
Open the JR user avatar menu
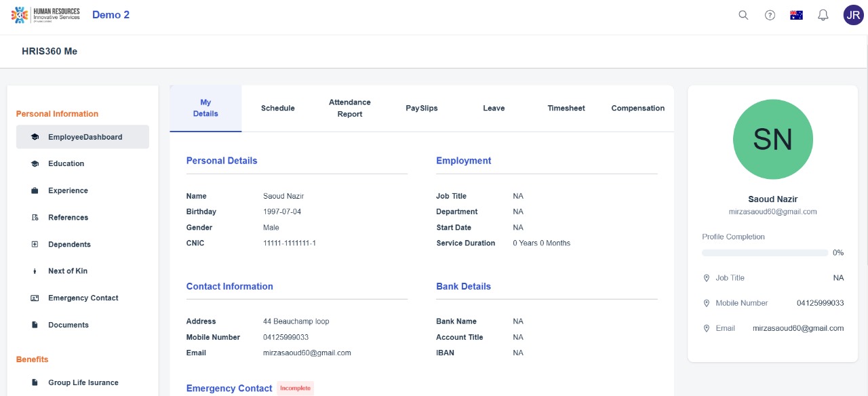(x=853, y=15)
